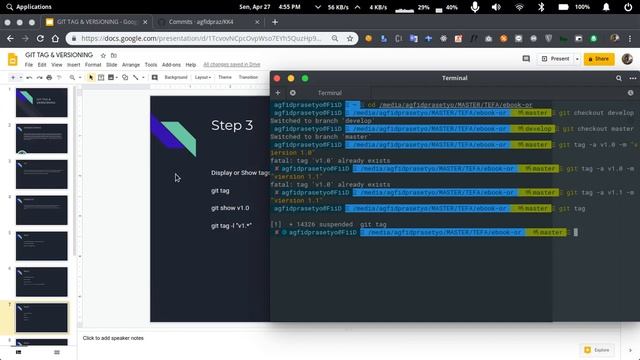The height and width of the screenshot is (360, 640).
Task: Open the Image tool dropdown arrow
Action: 117,77
